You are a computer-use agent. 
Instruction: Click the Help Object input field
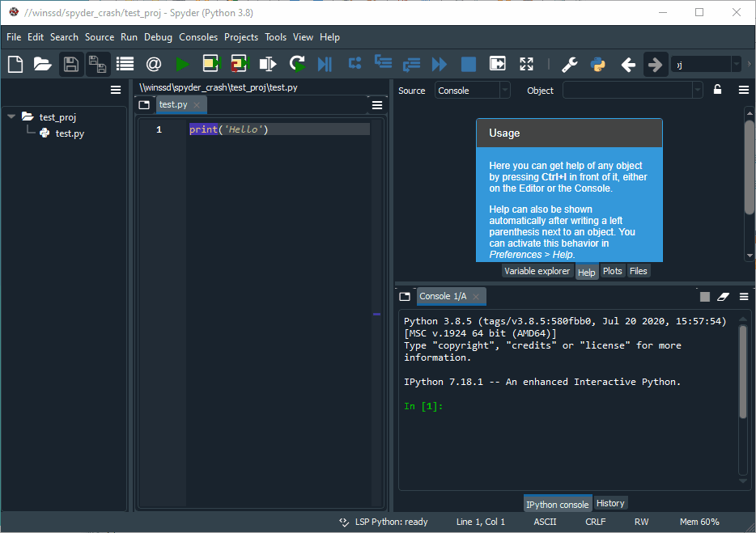coord(627,90)
